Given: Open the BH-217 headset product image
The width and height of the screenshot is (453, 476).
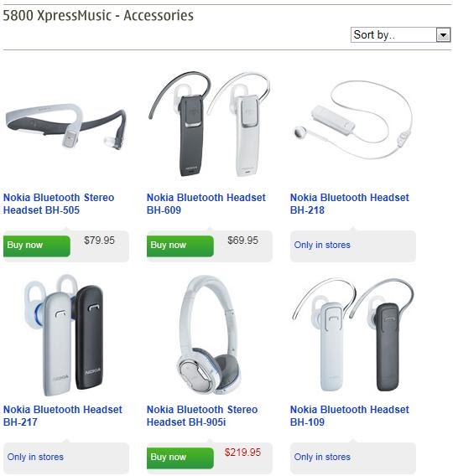Looking at the screenshot, I should pyautogui.click(x=64, y=335).
